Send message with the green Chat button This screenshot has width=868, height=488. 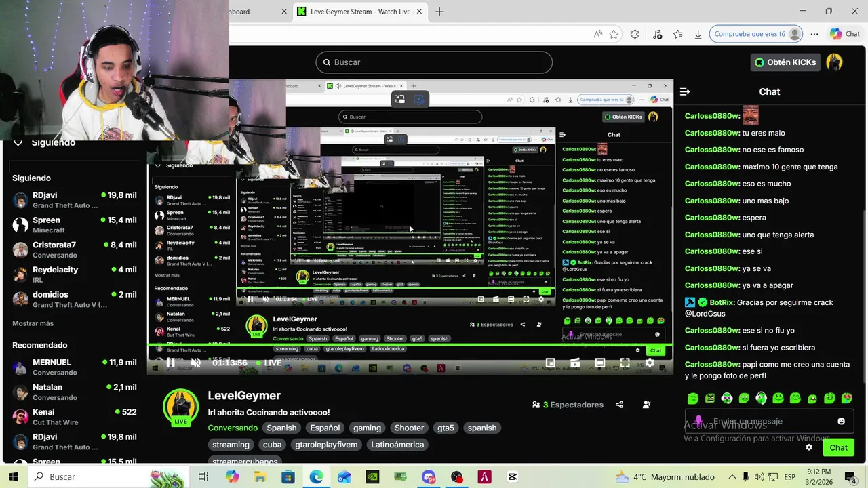(838, 447)
